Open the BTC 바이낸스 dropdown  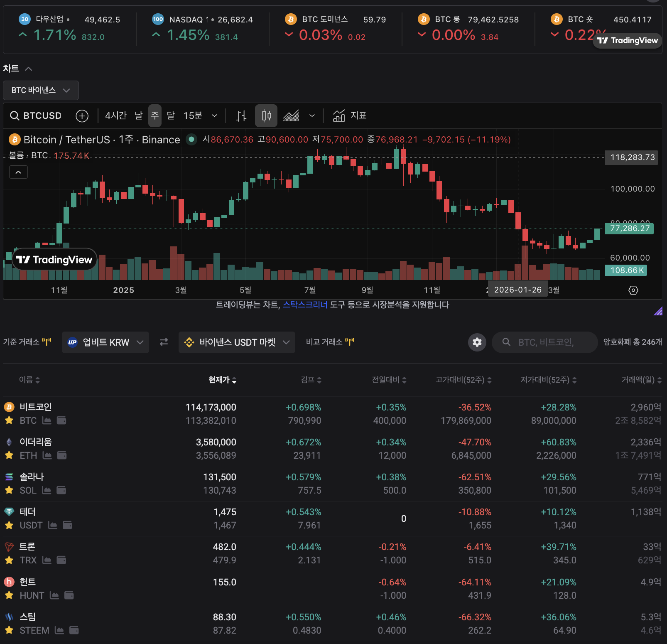tap(41, 90)
